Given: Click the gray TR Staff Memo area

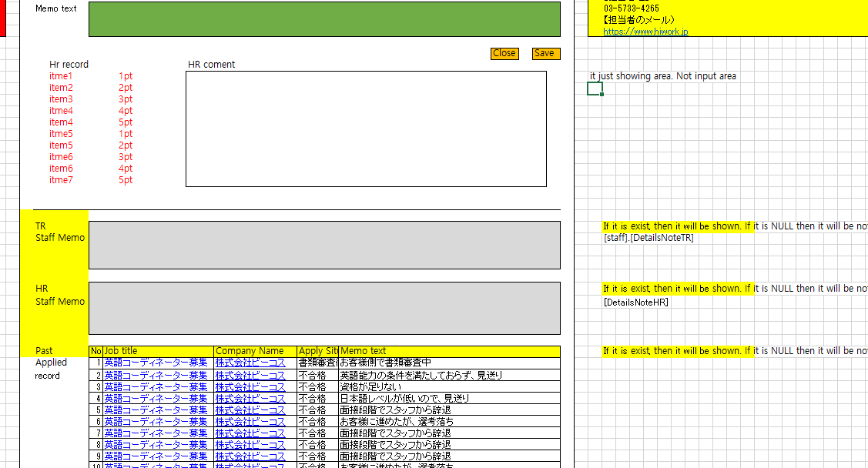Looking at the screenshot, I should [x=324, y=245].
